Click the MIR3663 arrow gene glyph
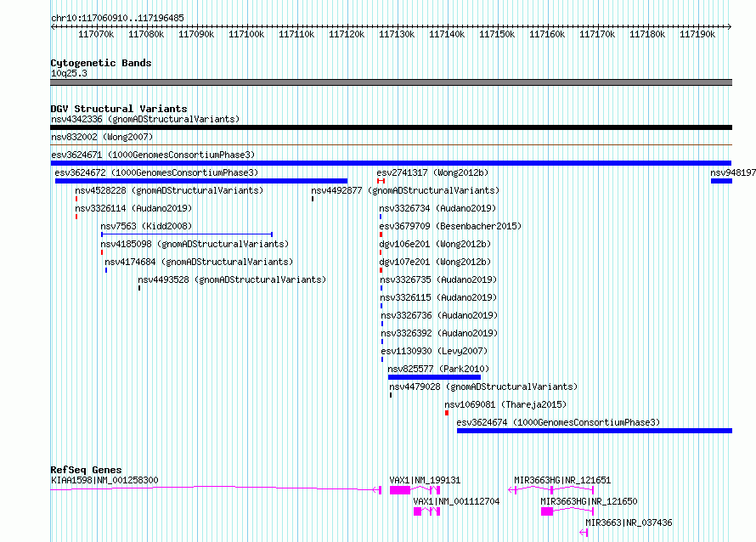This screenshot has width=756, height=542. pyautogui.click(x=584, y=533)
